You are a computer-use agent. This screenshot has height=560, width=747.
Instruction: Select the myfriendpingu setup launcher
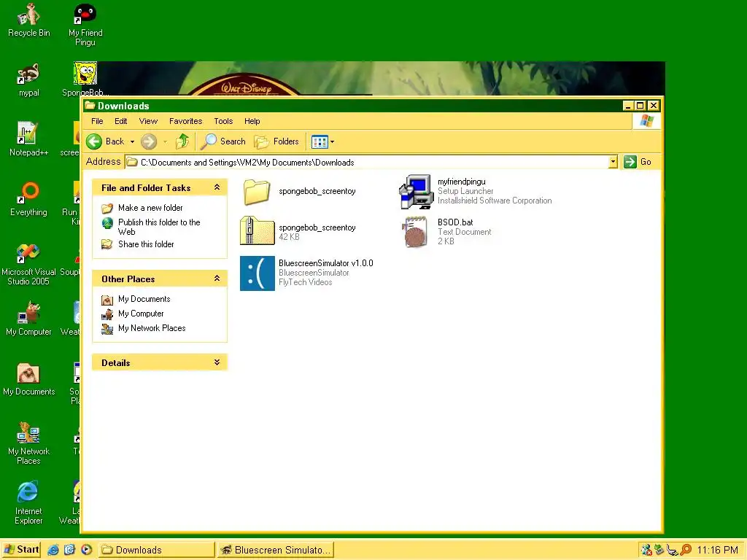click(x=476, y=192)
